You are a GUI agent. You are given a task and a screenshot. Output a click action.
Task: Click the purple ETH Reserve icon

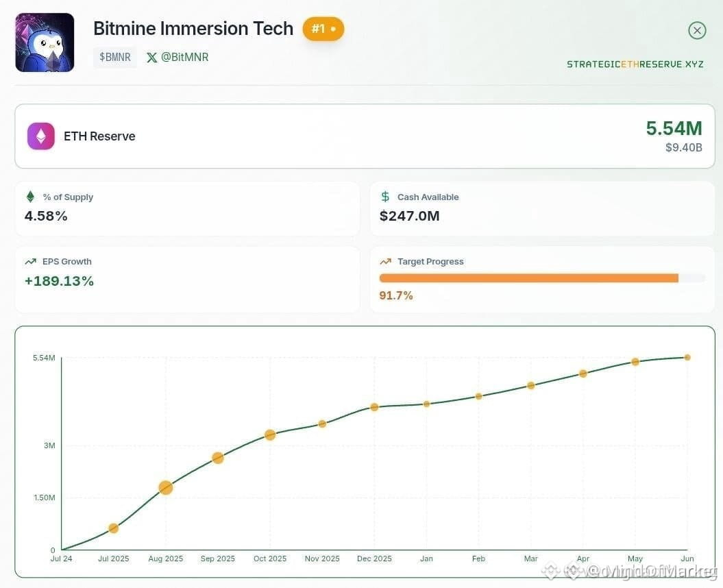pos(41,136)
